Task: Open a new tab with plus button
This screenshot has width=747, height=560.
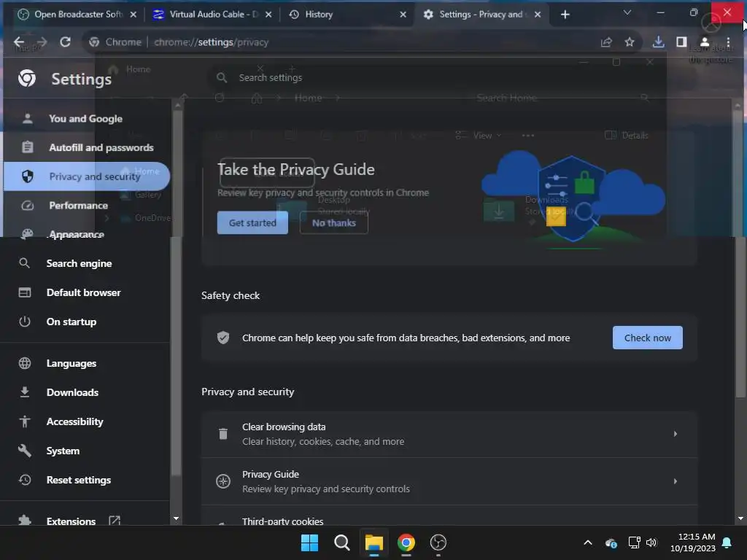Action: tap(565, 15)
